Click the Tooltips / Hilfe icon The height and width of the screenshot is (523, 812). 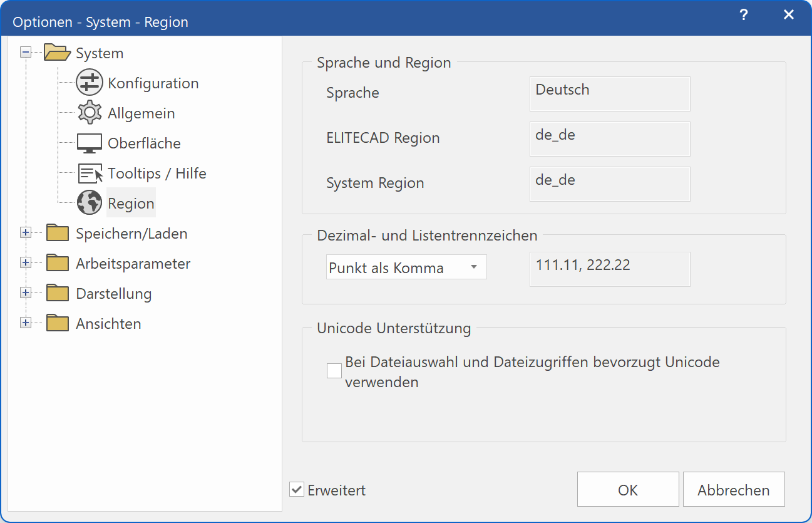click(88, 173)
